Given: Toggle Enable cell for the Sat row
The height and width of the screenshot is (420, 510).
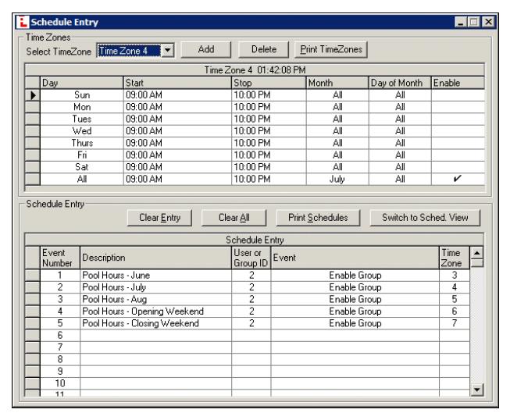Looking at the screenshot, I should [458, 167].
